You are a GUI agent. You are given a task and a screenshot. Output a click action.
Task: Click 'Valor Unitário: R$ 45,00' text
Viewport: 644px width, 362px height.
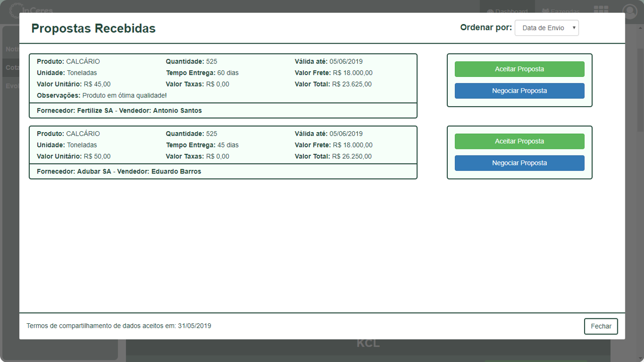click(73, 84)
